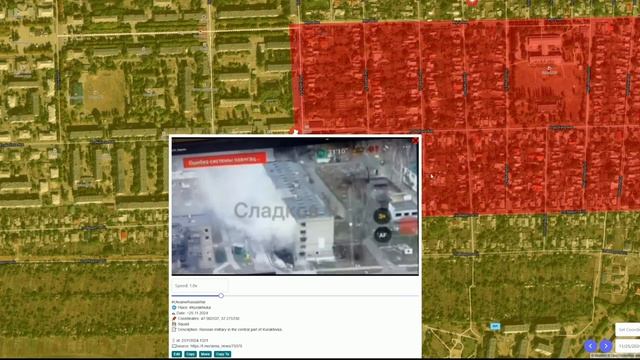Click the #UkraineRussiaWar hashtag

[189, 302]
